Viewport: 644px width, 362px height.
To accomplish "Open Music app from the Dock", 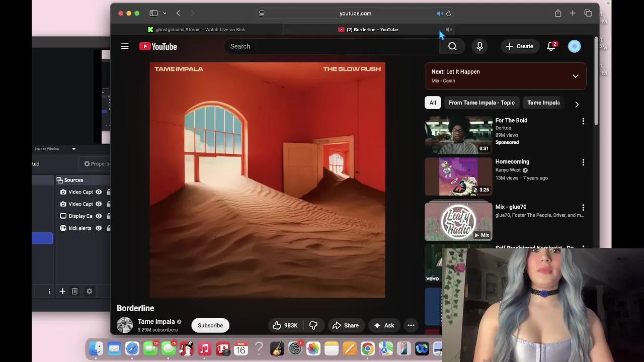I will [x=204, y=348].
